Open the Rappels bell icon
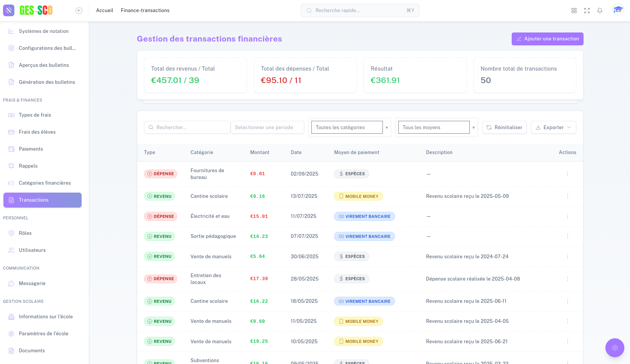630x364 pixels. (x=11, y=166)
